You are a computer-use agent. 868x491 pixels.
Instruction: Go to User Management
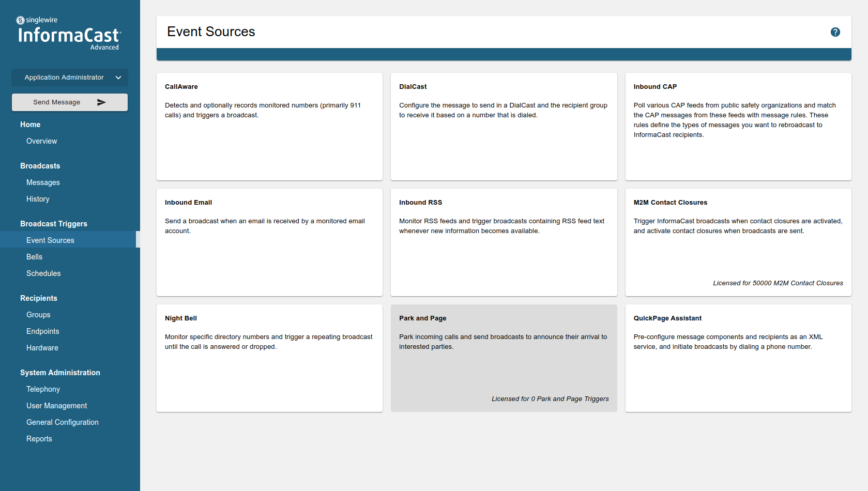click(57, 406)
